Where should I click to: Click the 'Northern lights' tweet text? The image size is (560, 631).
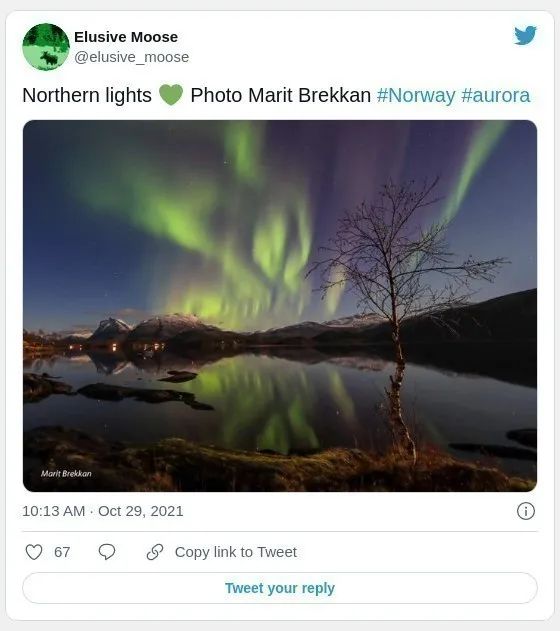pyautogui.click(x=87, y=96)
